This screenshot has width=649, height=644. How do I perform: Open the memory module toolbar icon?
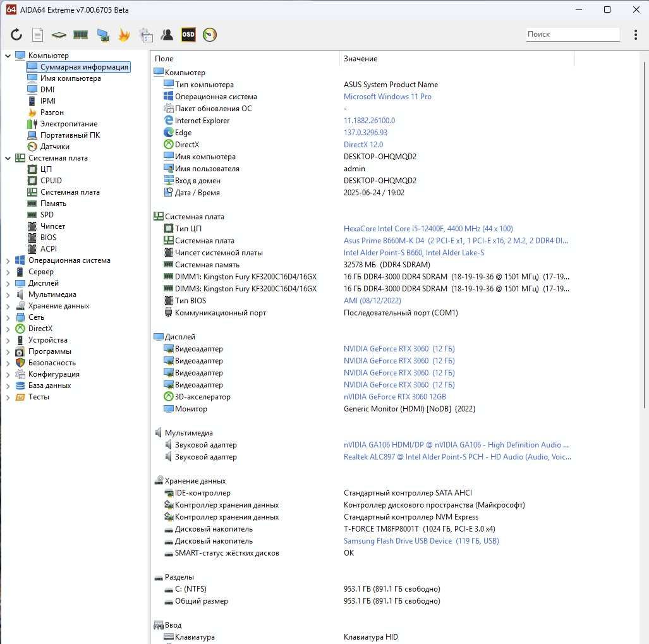pos(81,35)
